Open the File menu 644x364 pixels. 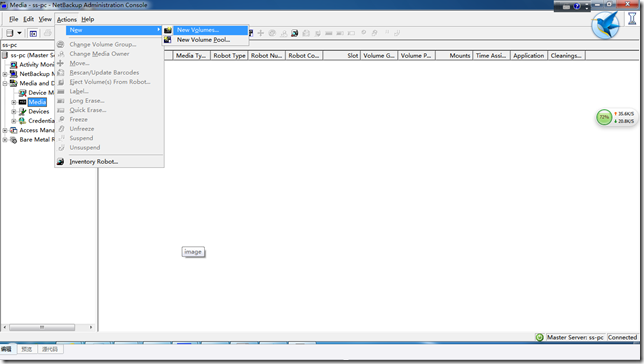tap(14, 19)
